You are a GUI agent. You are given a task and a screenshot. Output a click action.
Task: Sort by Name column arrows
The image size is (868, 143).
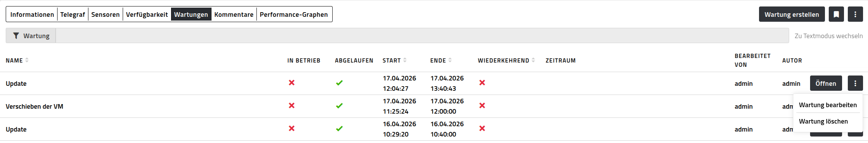point(27,60)
